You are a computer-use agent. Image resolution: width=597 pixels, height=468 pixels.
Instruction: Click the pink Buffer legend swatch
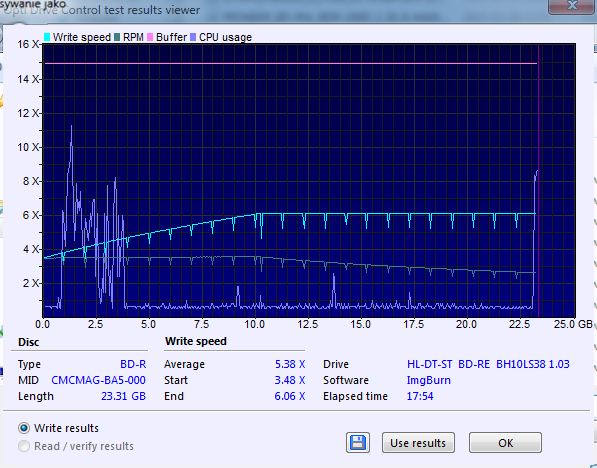coord(150,37)
